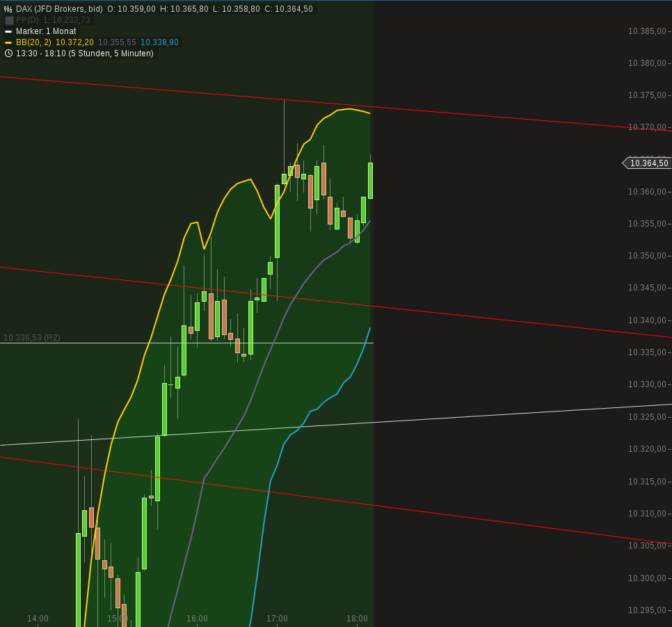Click the 10.295,00 price axis label

(x=647, y=610)
